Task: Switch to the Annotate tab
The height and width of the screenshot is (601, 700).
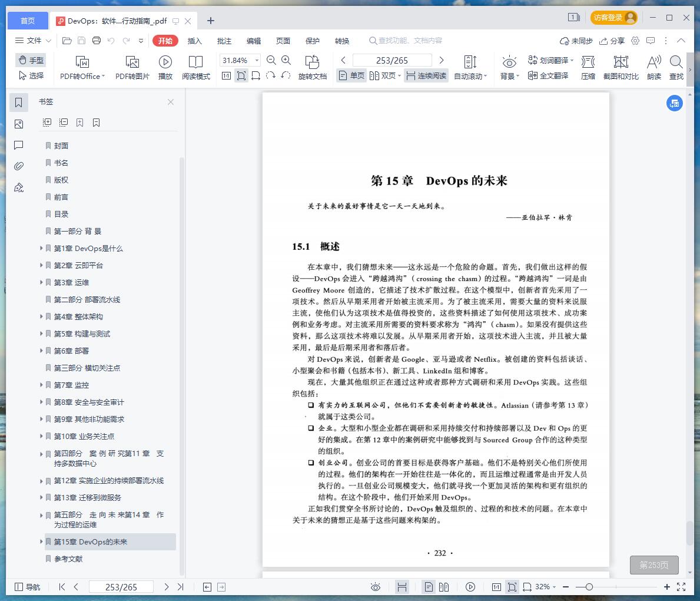Action: [224, 41]
